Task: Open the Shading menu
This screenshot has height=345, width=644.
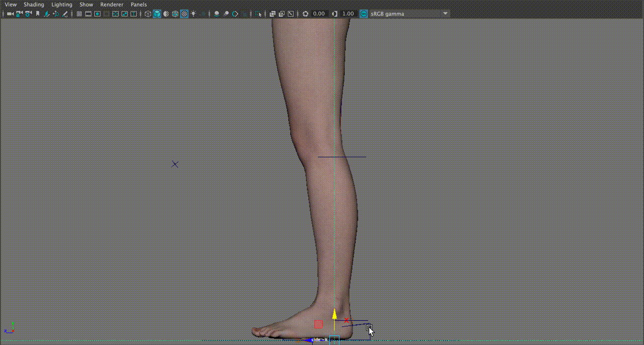Action: pos(34,5)
